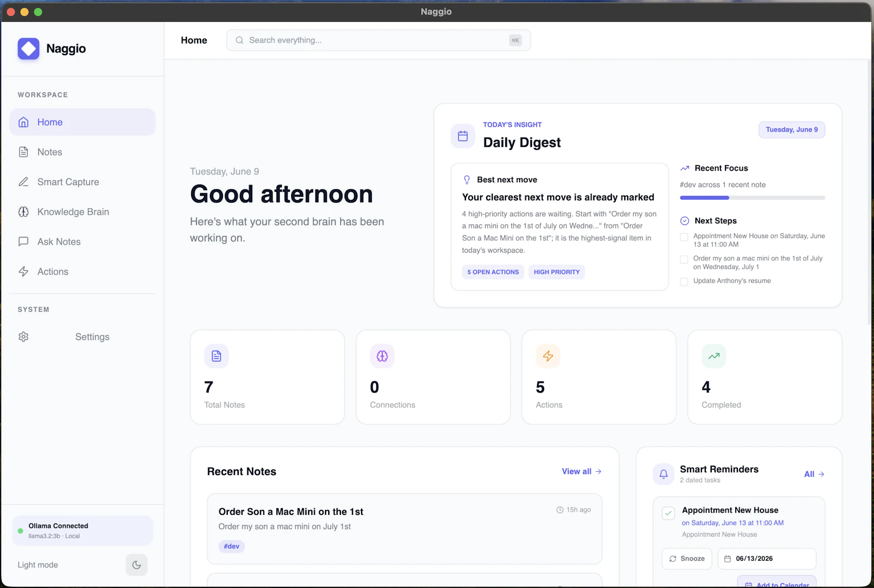Open Smart Capture from sidebar
The image size is (874, 588).
(x=82, y=182)
